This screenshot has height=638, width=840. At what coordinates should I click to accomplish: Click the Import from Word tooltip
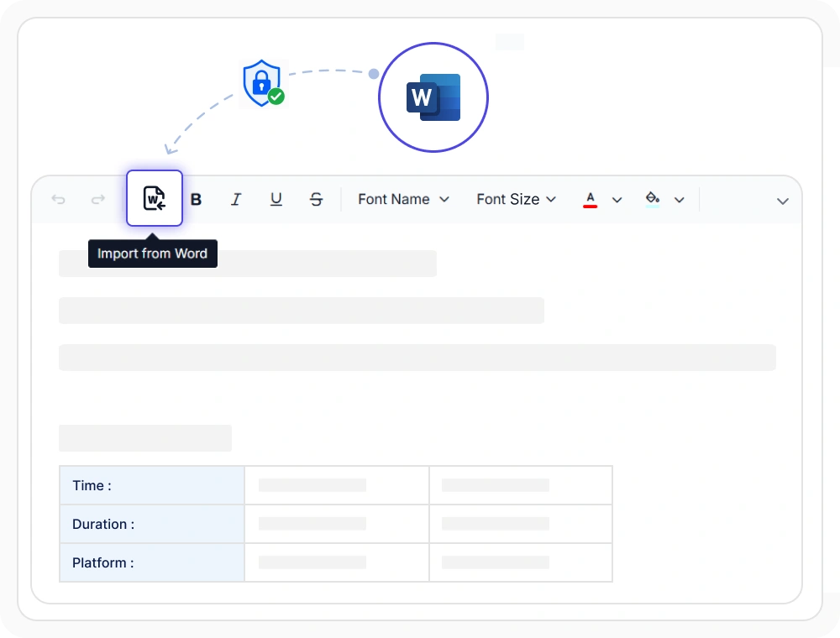coord(153,254)
